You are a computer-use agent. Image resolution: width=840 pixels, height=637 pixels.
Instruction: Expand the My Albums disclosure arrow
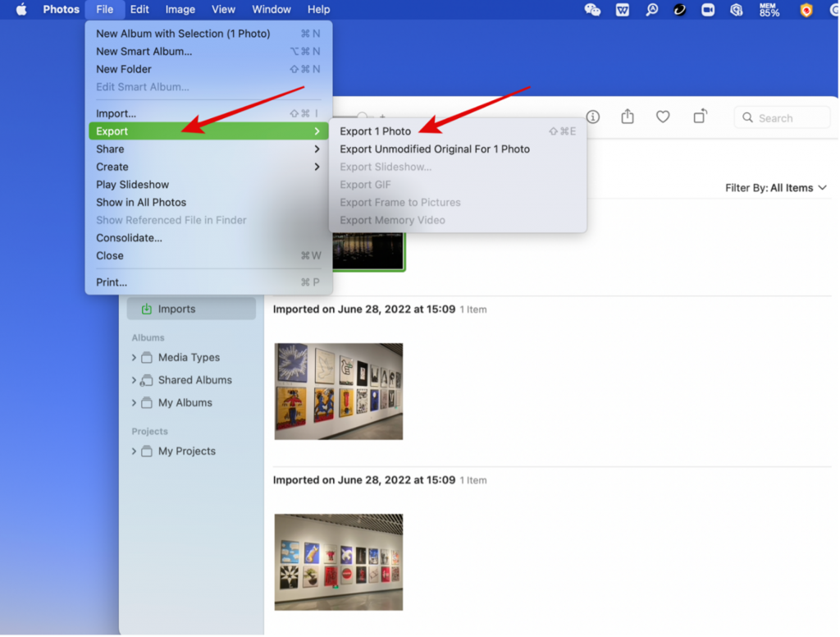click(x=135, y=403)
